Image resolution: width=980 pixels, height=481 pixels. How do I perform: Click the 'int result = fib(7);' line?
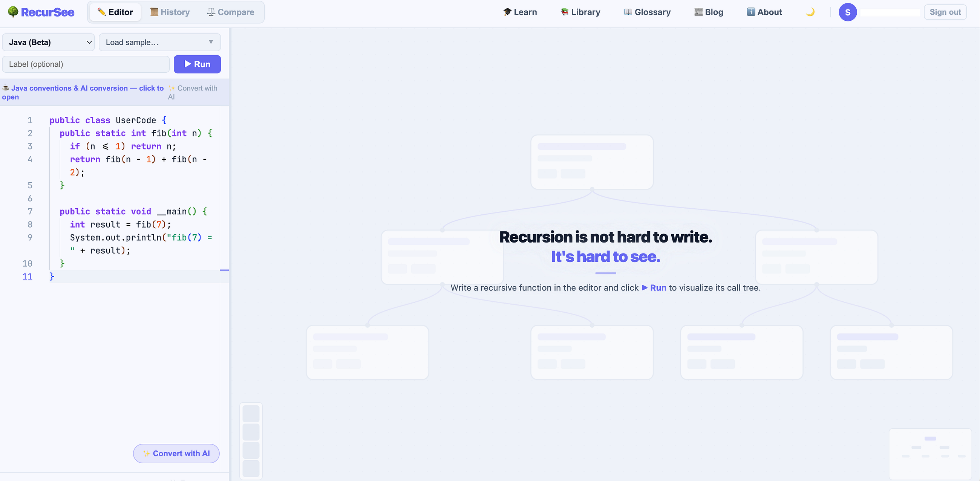coord(120,225)
